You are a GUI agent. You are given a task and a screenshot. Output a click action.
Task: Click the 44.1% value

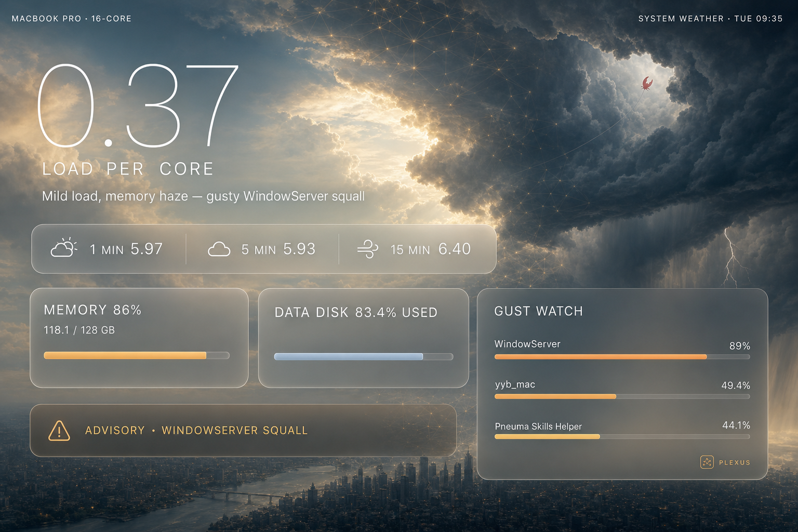pyautogui.click(x=736, y=425)
